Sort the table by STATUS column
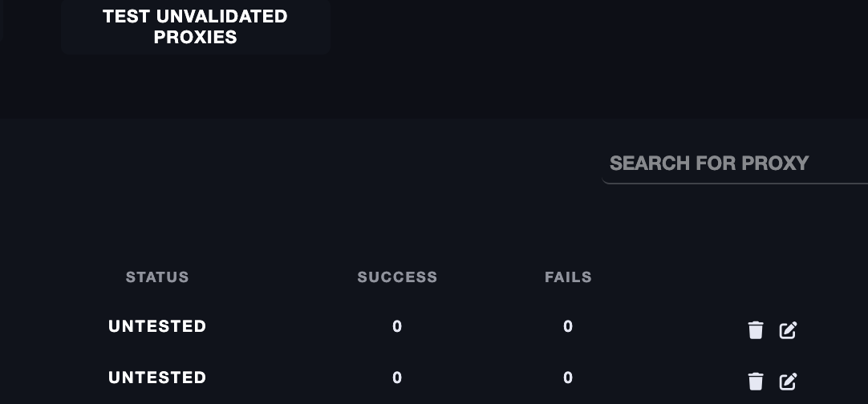 pyautogui.click(x=157, y=277)
